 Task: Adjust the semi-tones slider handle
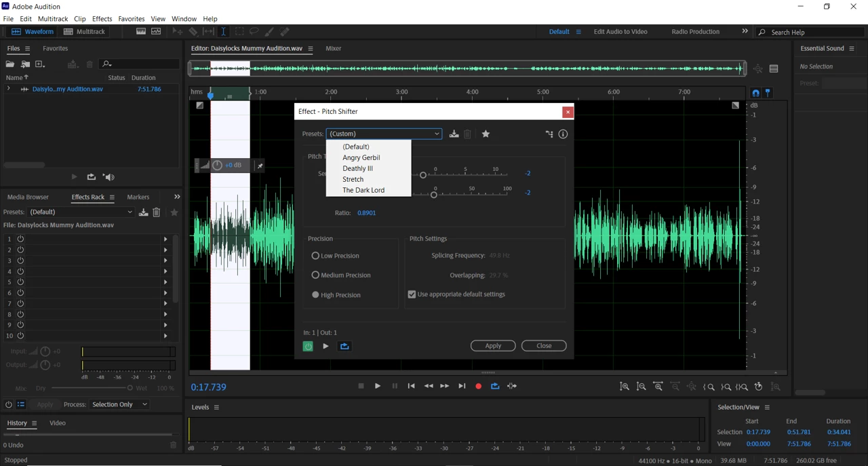pyautogui.click(x=423, y=175)
